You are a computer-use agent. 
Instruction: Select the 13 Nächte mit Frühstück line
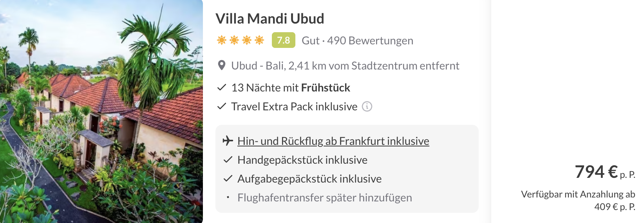click(290, 88)
